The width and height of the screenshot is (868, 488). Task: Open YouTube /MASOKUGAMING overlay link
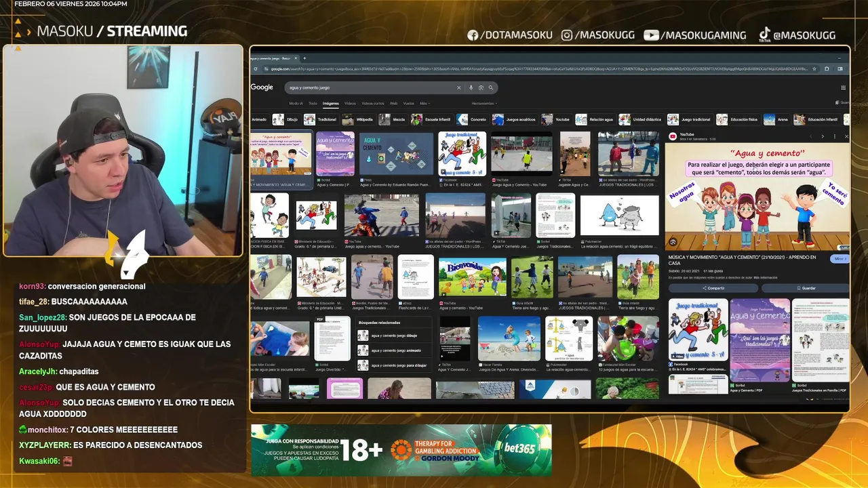click(x=695, y=35)
